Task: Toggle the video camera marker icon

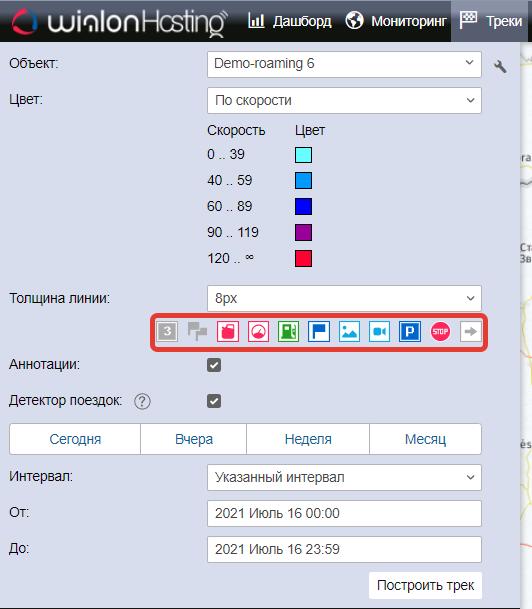Action: (x=379, y=332)
